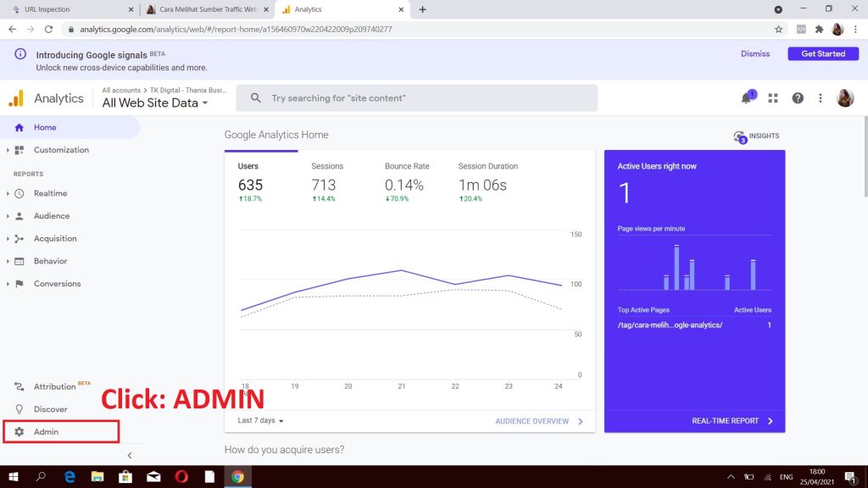Expand the Behavior reports arrow

(x=8, y=261)
